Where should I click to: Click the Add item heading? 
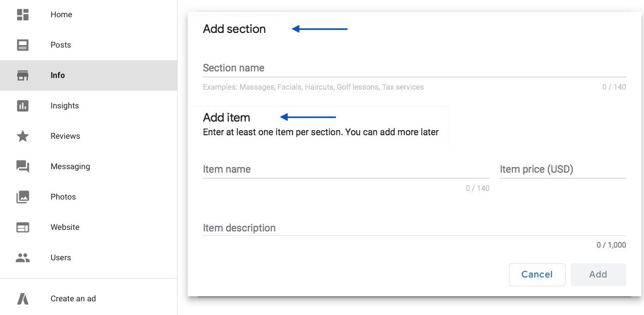(227, 117)
